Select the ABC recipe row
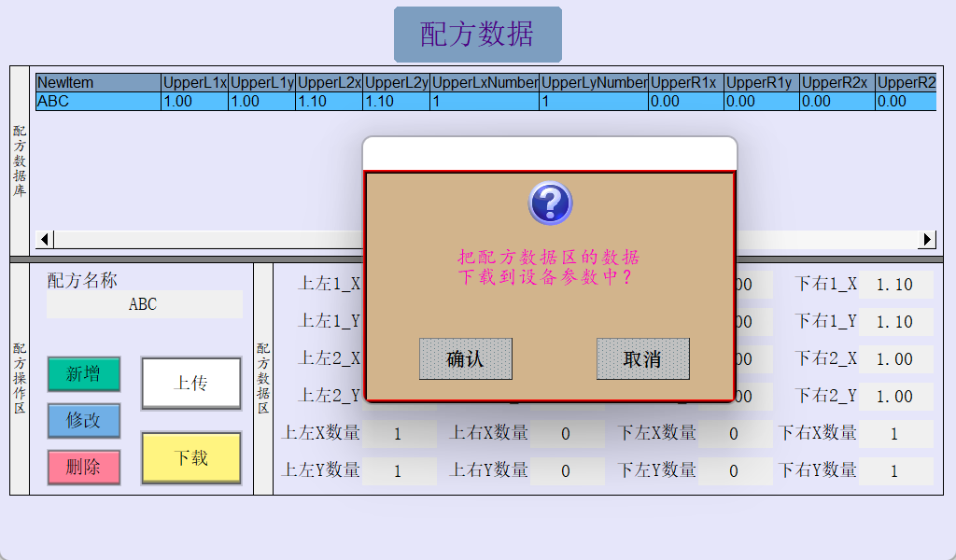The width and height of the screenshot is (956, 560). click(x=98, y=102)
